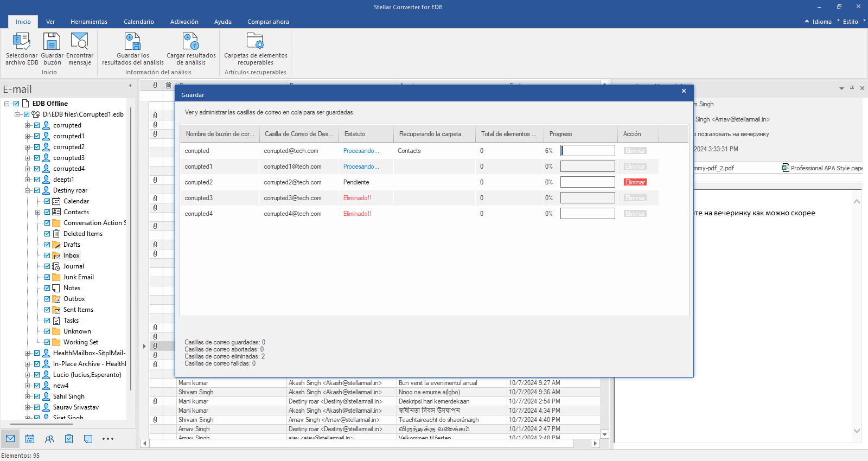Open Herramientas ribbon tab
868x461 pixels.
(89, 22)
